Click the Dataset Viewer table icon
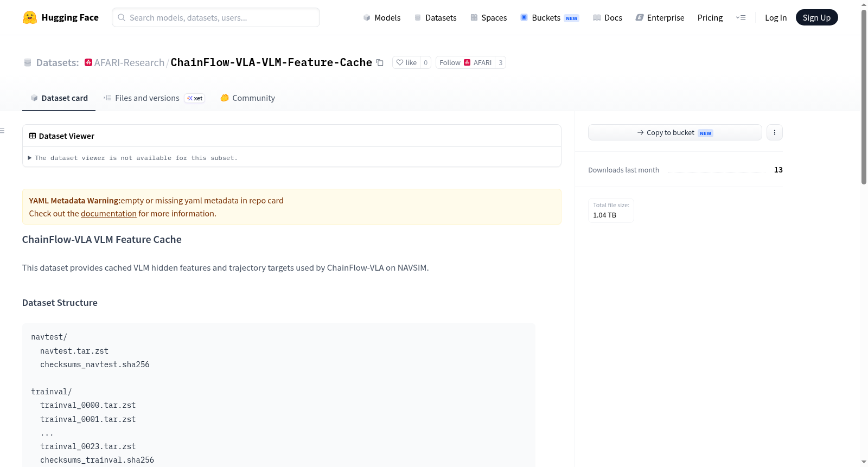Viewport: 868px width, 467px height. (33, 136)
